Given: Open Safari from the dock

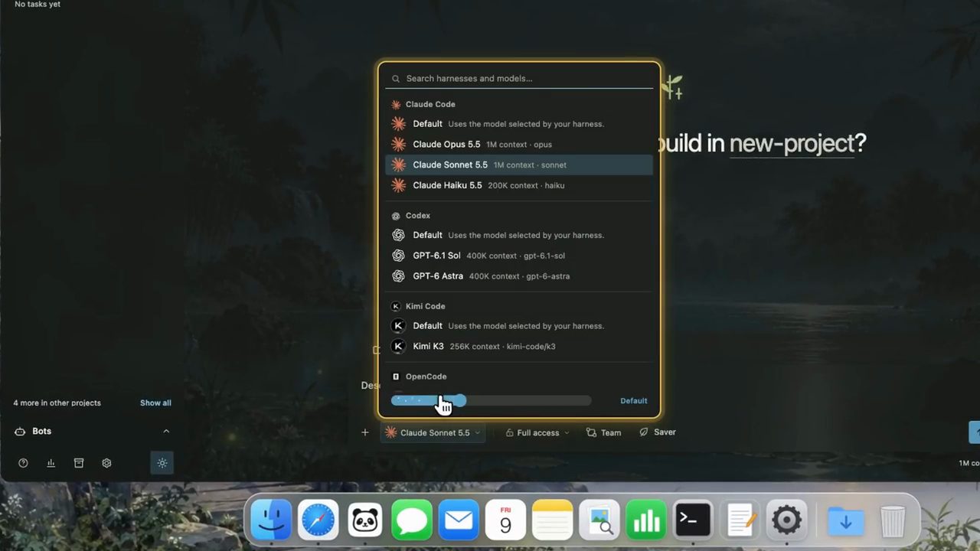Looking at the screenshot, I should coord(318,522).
